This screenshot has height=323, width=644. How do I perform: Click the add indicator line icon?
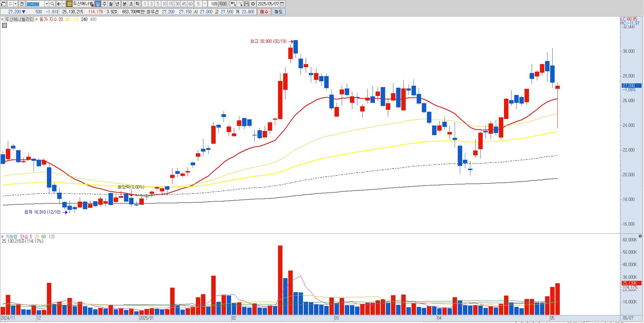[x=240, y=4]
